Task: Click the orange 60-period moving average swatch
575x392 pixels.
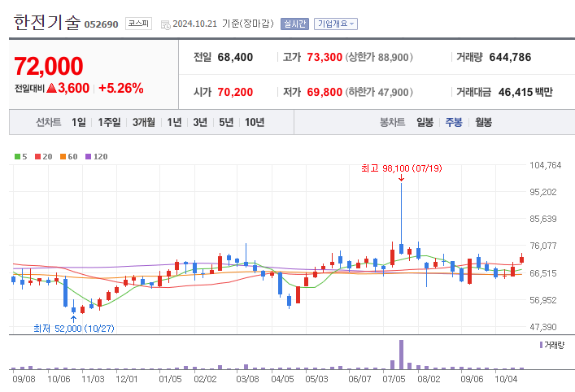Action: coord(63,157)
